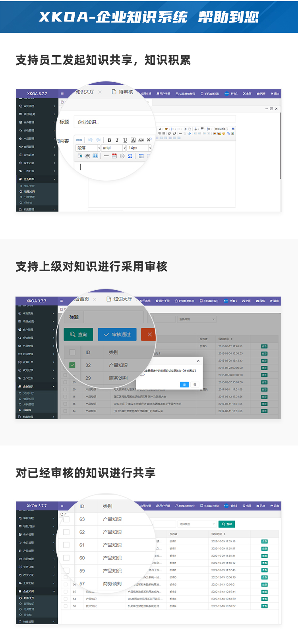
Task: Insert special character with the Omega icon
Action: point(130,156)
